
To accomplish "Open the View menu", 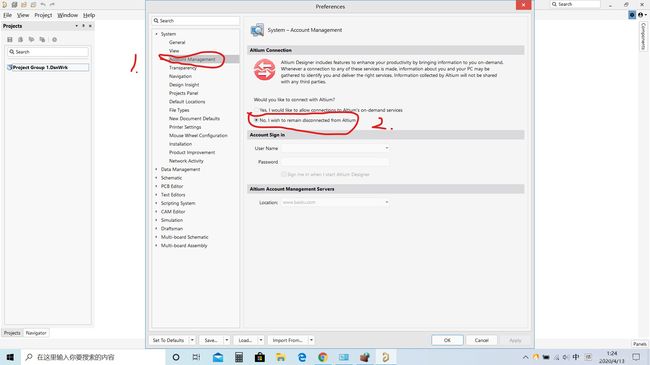I will click(x=23, y=15).
